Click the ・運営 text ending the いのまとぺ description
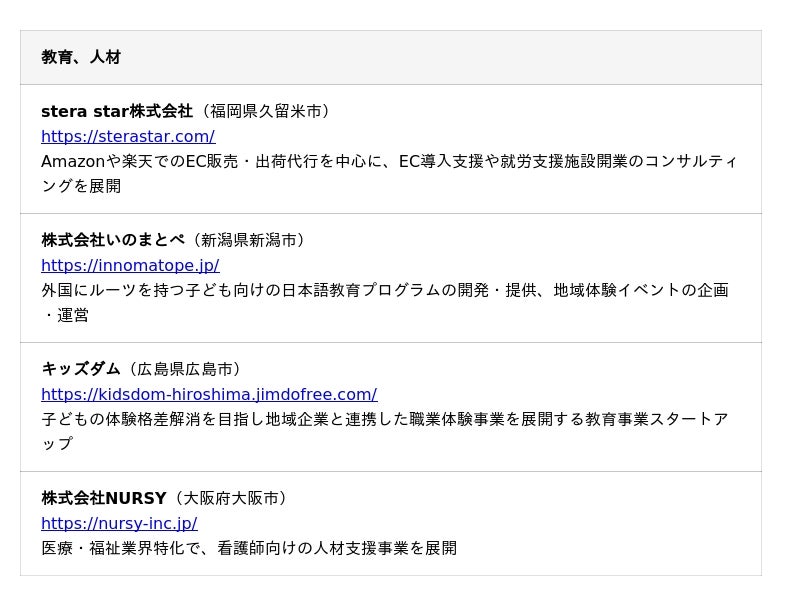 66,315
